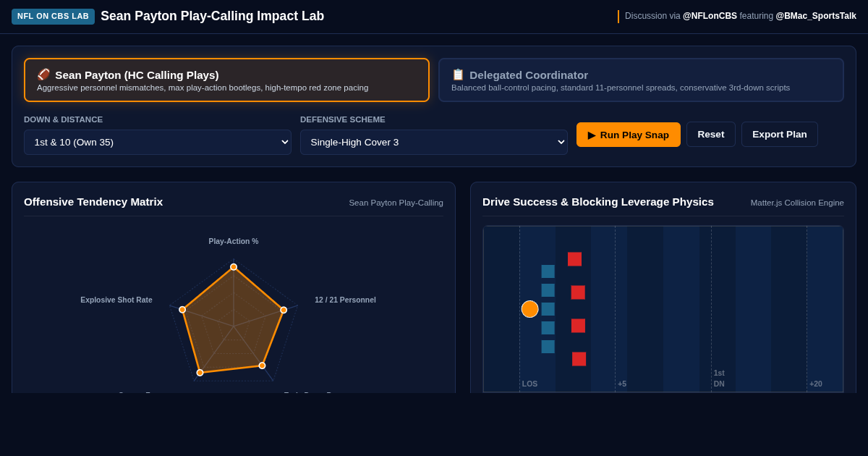Click the orange ball carrier circle
The width and height of the screenshot is (868, 456).
click(530, 309)
